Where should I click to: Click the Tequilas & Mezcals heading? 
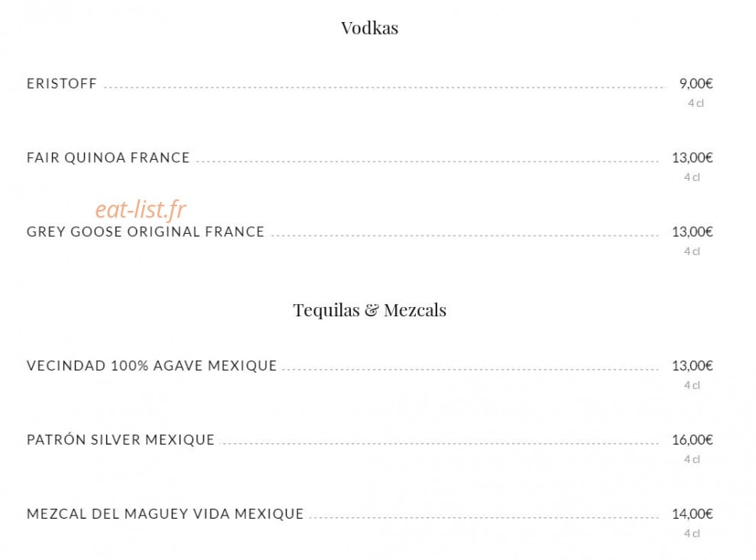(x=369, y=310)
